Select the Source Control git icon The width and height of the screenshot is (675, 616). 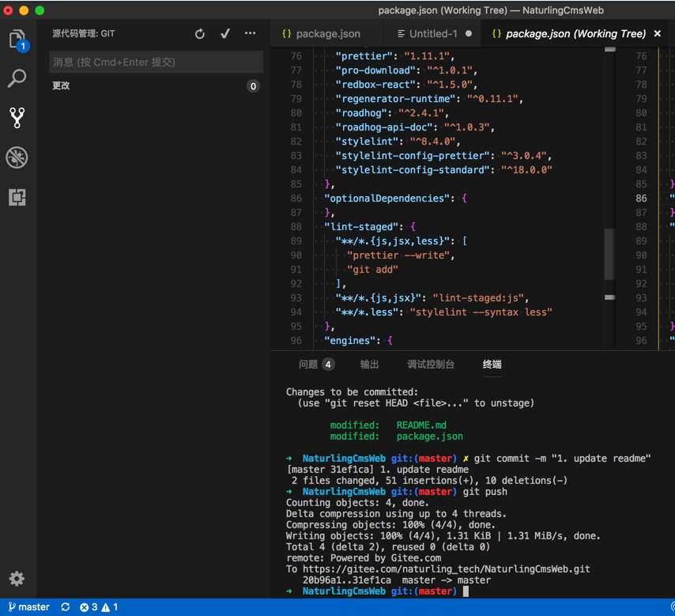[x=17, y=118]
